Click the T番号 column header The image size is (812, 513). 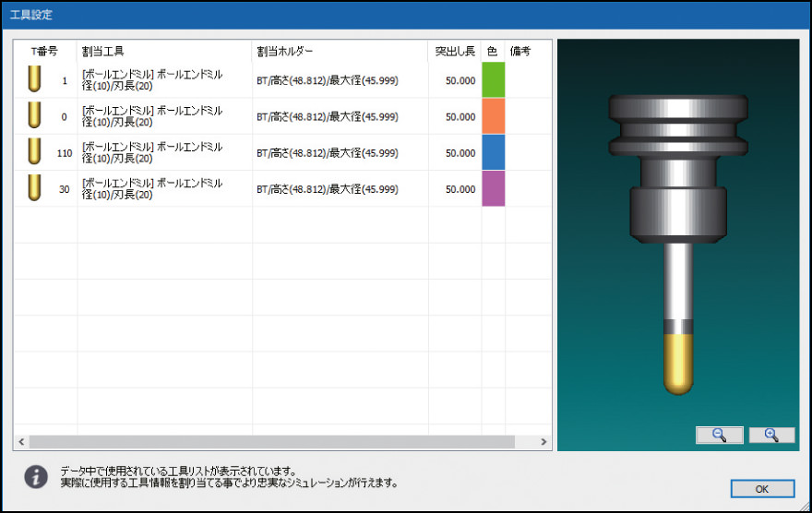coord(44,52)
